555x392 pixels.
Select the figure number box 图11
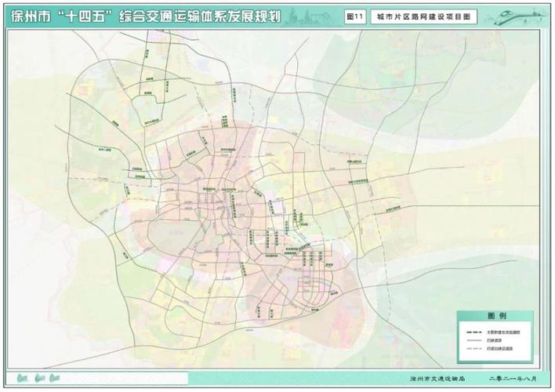pos(355,16)
